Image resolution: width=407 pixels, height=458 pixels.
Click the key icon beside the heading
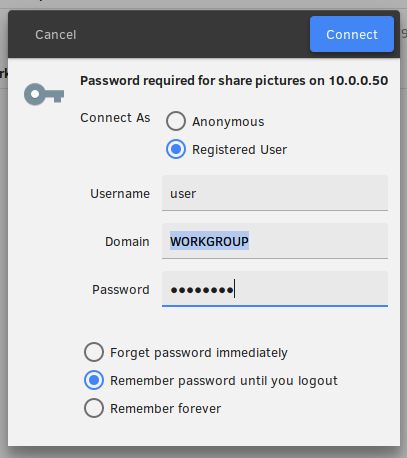coord(44,94)
